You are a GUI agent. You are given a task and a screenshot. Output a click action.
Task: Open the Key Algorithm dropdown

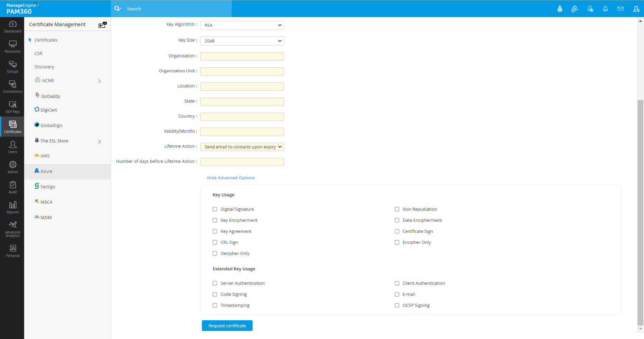pyautogui.click(x=242, y=25)
